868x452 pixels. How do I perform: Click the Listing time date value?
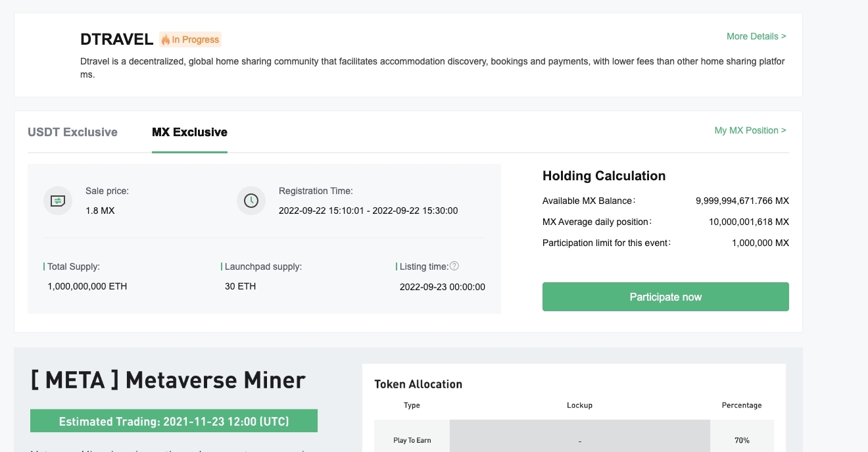point(443,287)
